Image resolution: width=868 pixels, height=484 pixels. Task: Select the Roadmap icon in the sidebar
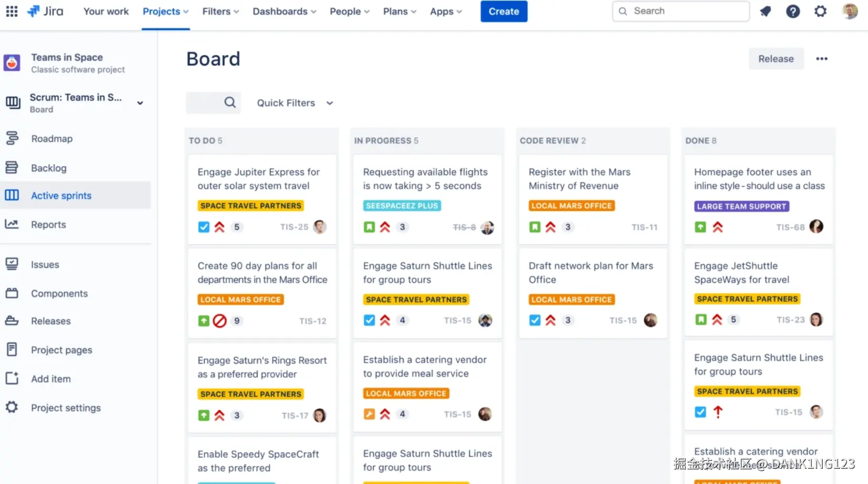click(13, 138)
